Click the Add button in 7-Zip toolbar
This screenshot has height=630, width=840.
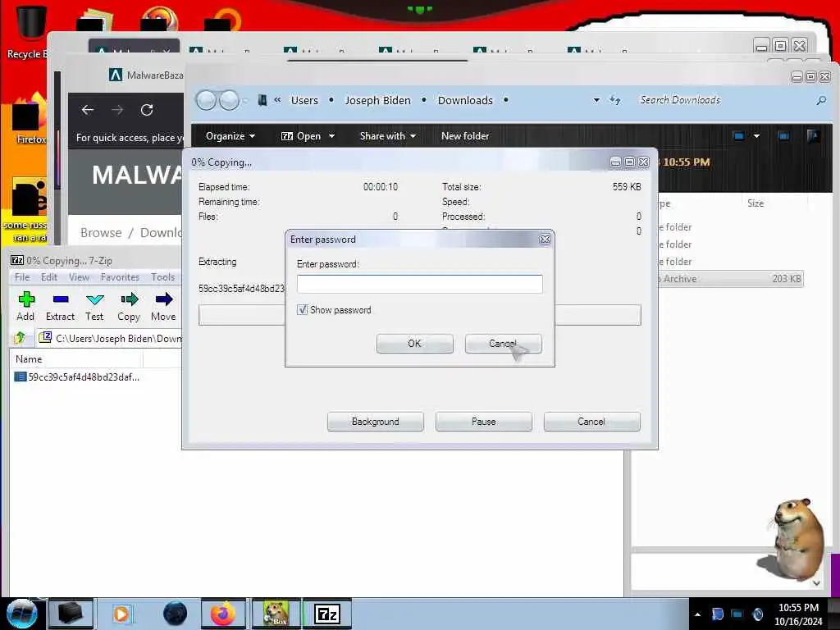coord(25,307)
